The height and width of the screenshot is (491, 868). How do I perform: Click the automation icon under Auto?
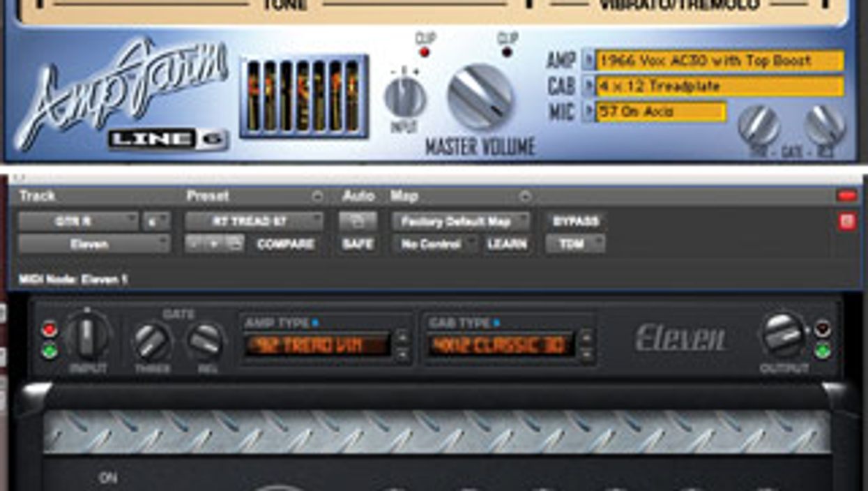pyautogui.click(x=358, y=220)
